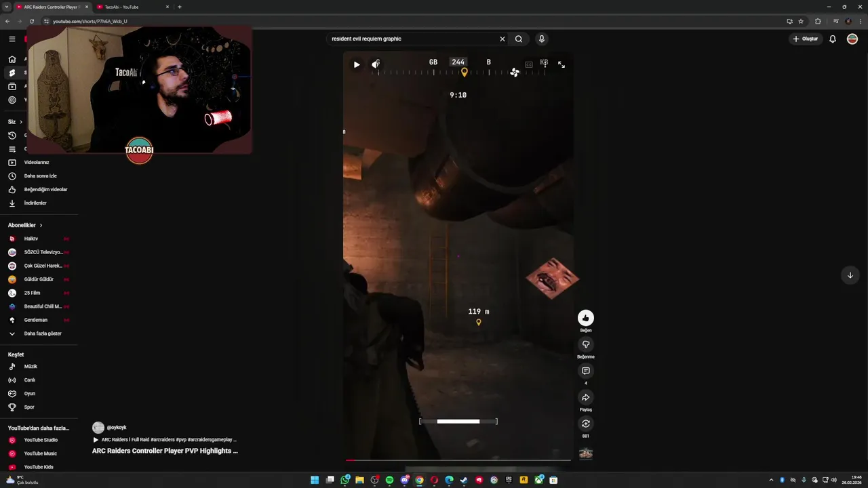Open Steam from the taskbar

464,480
